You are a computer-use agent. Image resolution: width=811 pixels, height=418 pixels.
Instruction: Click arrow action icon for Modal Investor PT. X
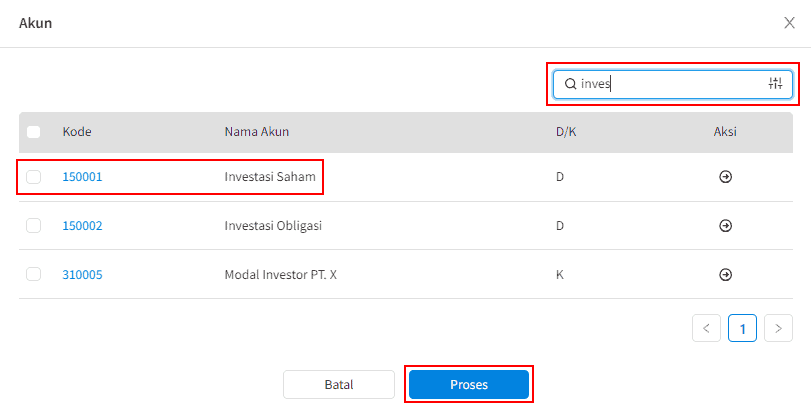[x=726, y=275]
